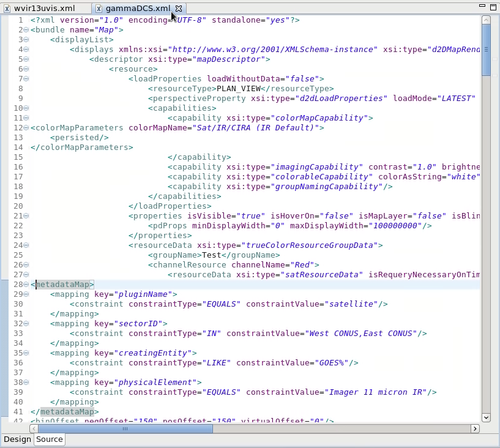Click the bundle name "Map" value
500x448 pixels.
point(106,30)
